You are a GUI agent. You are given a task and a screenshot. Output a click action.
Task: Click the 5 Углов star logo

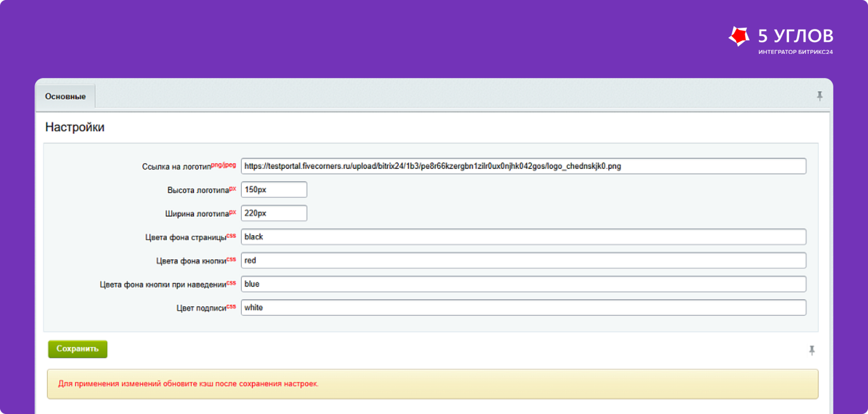(739, 36)
